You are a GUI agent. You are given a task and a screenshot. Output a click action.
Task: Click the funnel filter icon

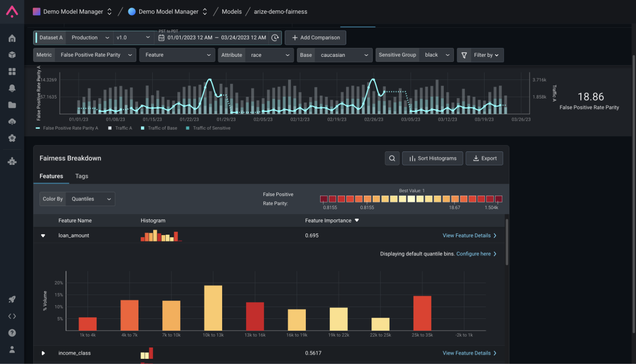[x=464, y=55]
